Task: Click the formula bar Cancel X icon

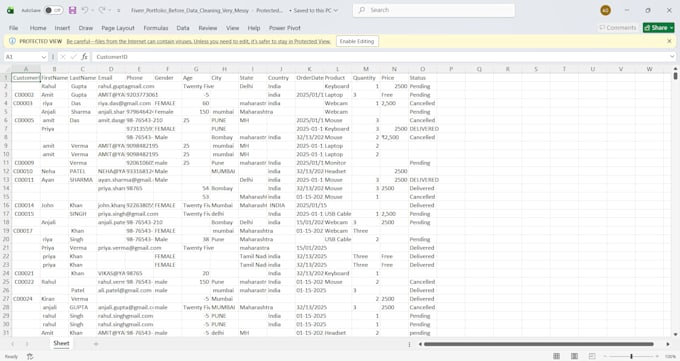Action: pyautogui.click(x=63, y=57)
